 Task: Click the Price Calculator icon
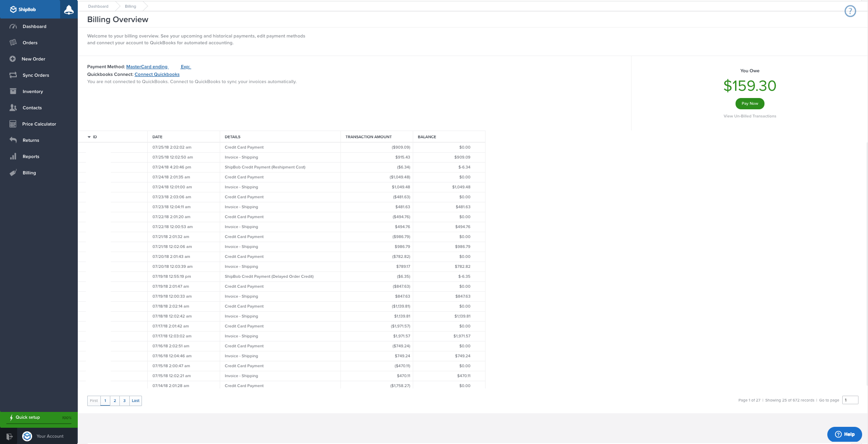click(13, 124)
